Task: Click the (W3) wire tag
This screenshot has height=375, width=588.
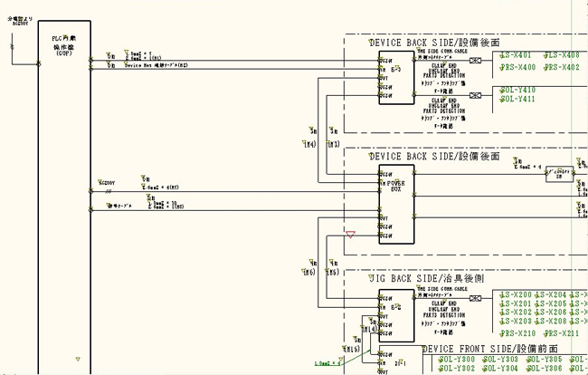Action: point(333,144)
